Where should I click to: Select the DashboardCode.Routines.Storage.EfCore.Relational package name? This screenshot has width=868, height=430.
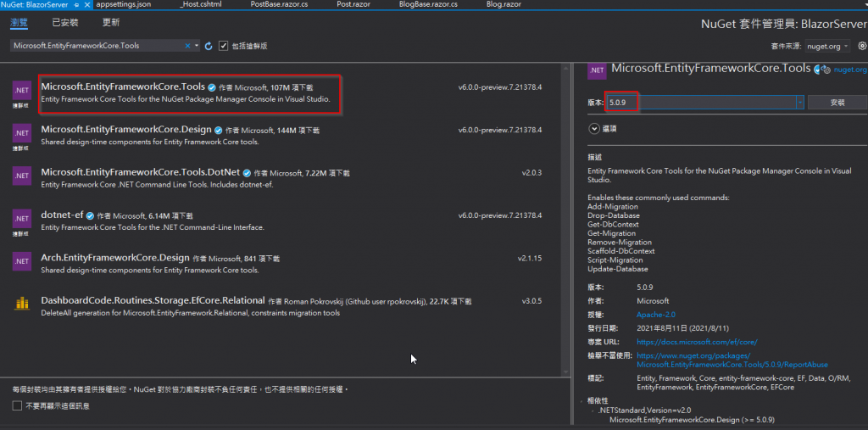point(153,300)
